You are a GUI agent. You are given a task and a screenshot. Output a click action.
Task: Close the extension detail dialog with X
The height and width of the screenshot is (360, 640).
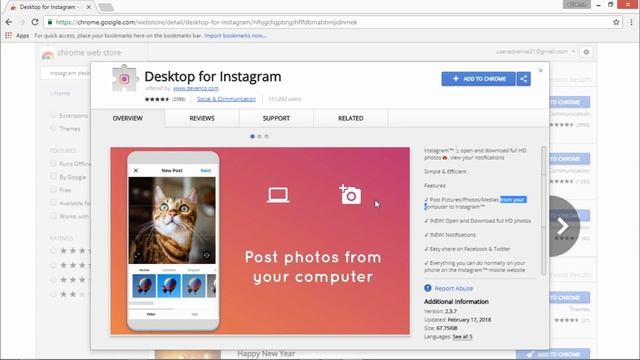(x=540, y=71)
